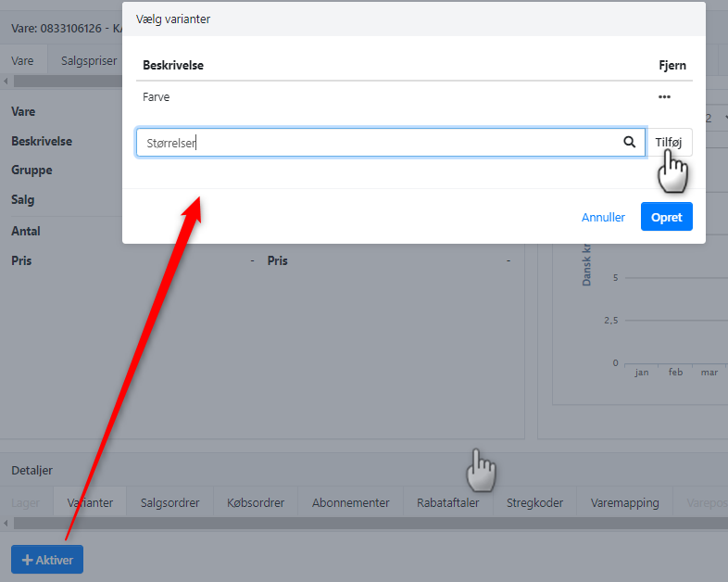Open the Rabataftaler tab
Viewport: 728px width, 582px height.
click(449, 502)
